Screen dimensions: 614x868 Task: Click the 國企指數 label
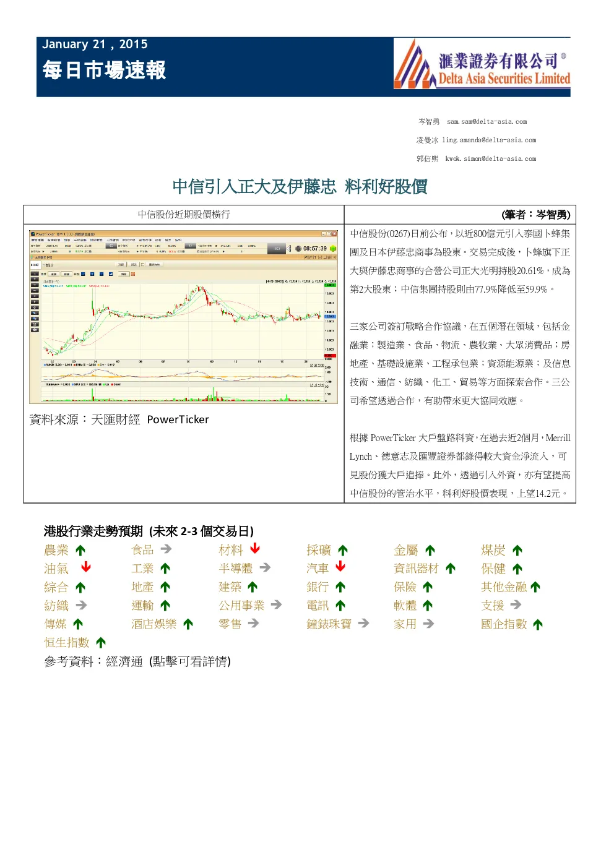pyautogui.click(x=504, y=624)
